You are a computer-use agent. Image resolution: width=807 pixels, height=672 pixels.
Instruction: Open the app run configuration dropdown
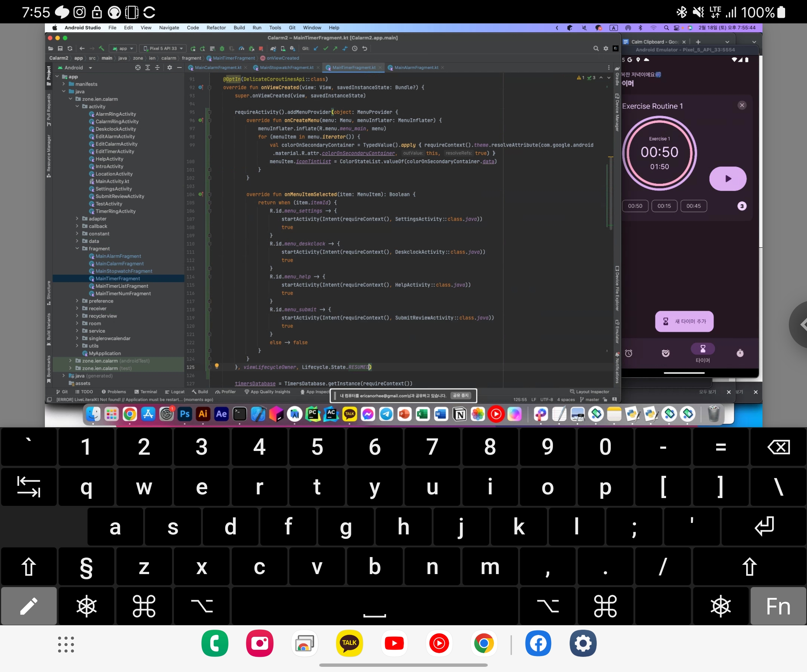pyautogui.click(x=123, y=49)
